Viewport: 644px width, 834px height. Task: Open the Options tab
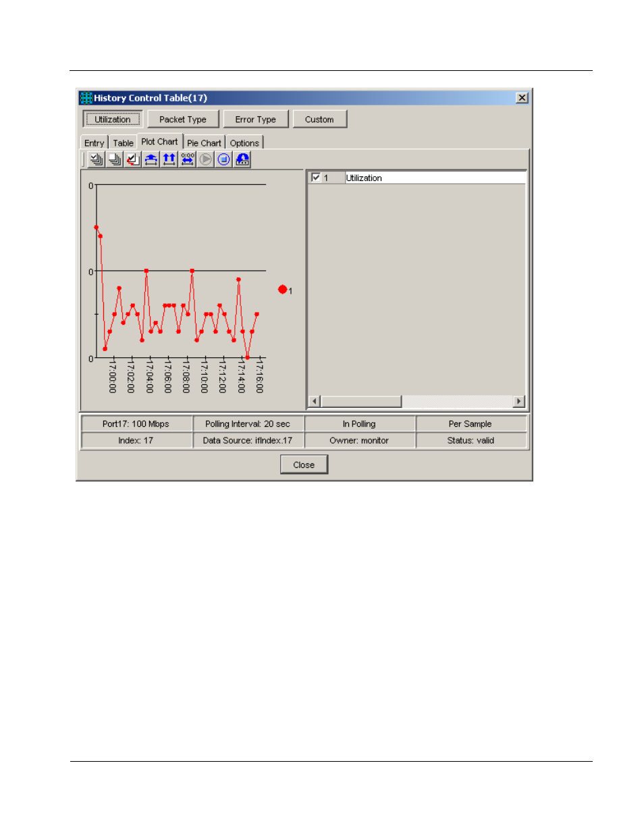[x=244, y=143]
